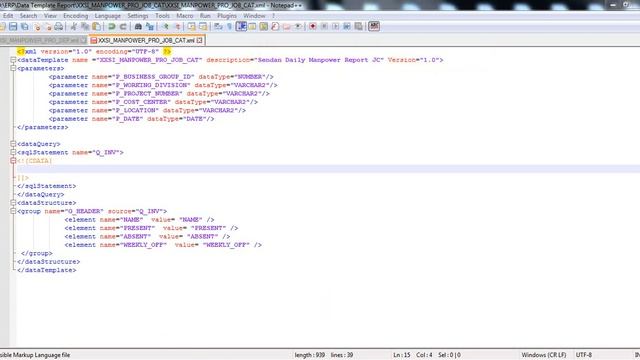Click the Paste toolbar icon
640x360 pixels.
96,27
